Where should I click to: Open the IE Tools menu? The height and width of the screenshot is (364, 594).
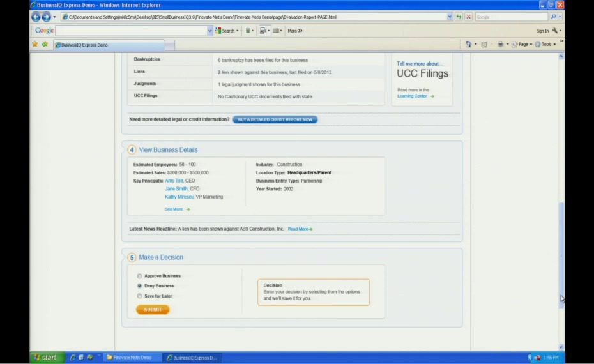pyautogui.click(x=545, y=44)
